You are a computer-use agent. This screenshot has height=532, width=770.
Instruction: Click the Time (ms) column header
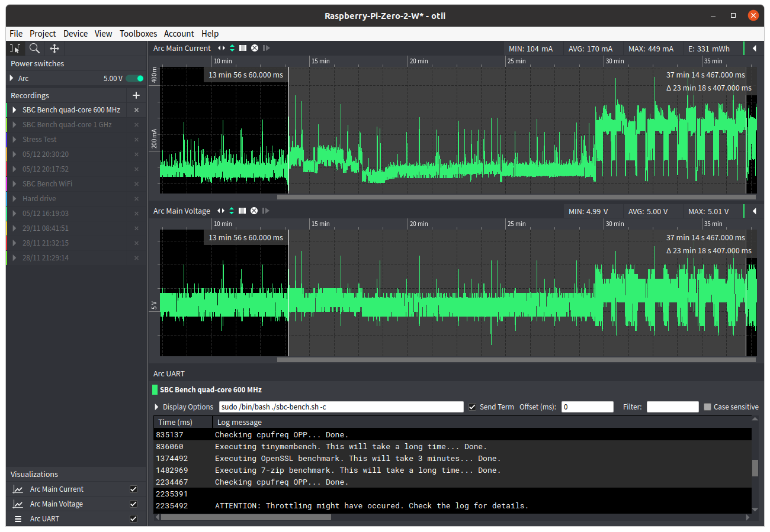[183, 422]
